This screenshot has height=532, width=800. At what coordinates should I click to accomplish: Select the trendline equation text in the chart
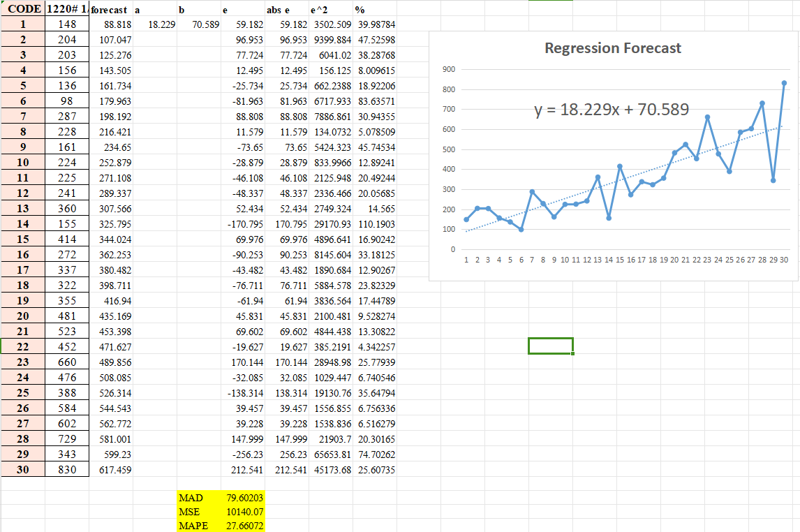612,109
